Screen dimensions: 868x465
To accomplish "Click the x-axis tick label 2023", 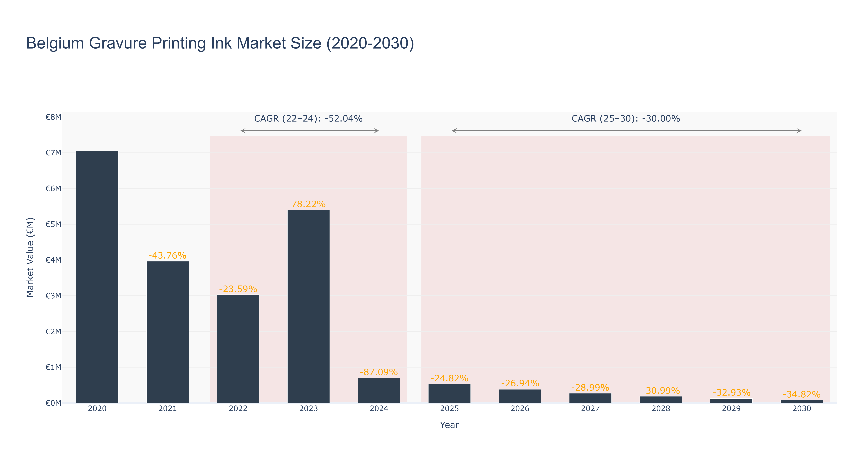I will pyautogui.click(x=308, y=409).
